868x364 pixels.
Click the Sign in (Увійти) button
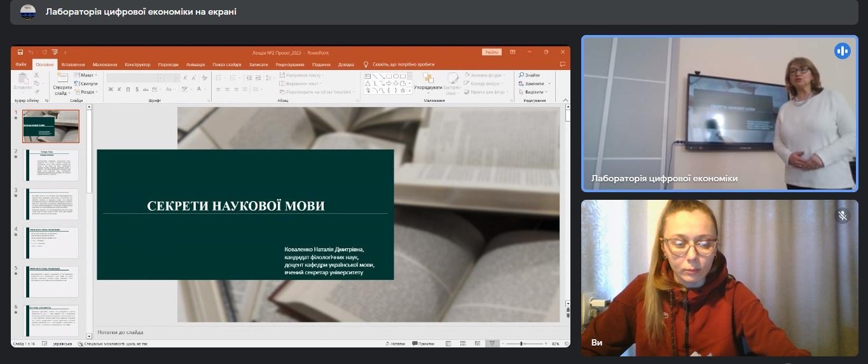pyautogui.click(x=492, y=52)
